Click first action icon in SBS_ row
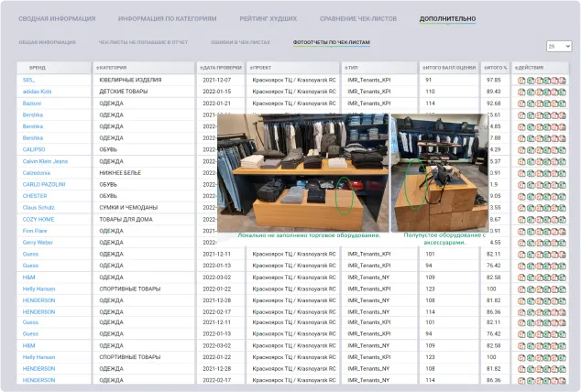The height and width of the screenshot is (392, 581). 521,80
